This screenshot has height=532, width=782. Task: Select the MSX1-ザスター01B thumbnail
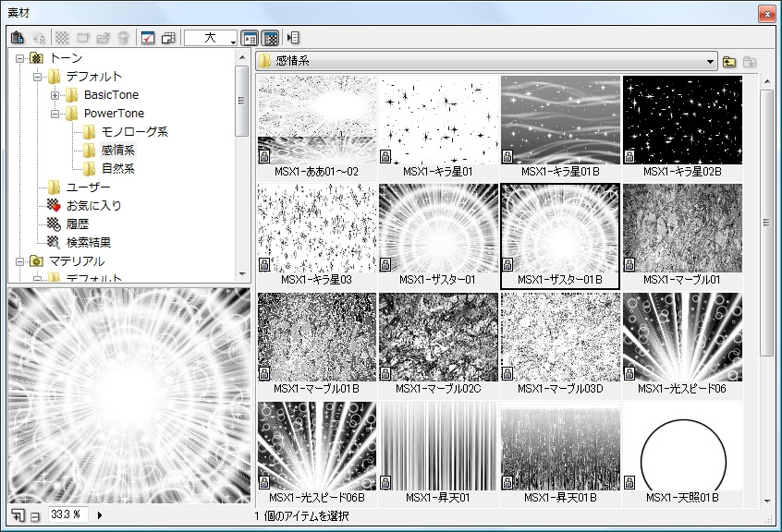pyautogui.click(x=560, y=236)
